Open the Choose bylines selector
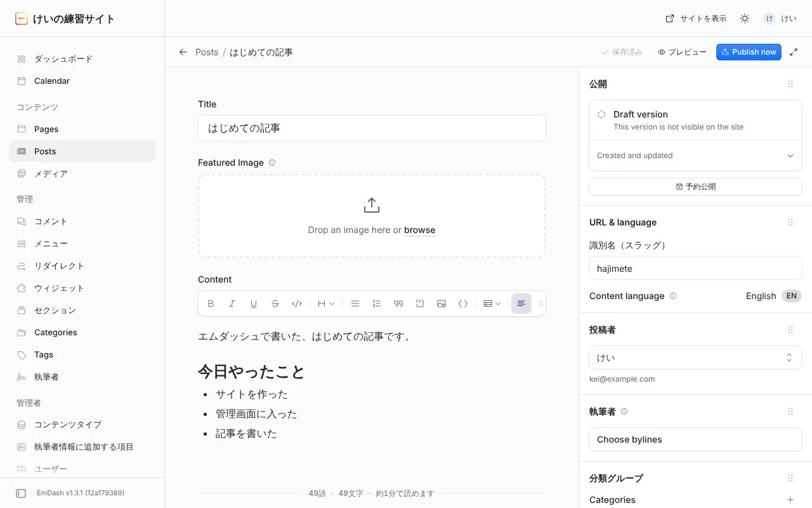812x508 pixels. 695,439
